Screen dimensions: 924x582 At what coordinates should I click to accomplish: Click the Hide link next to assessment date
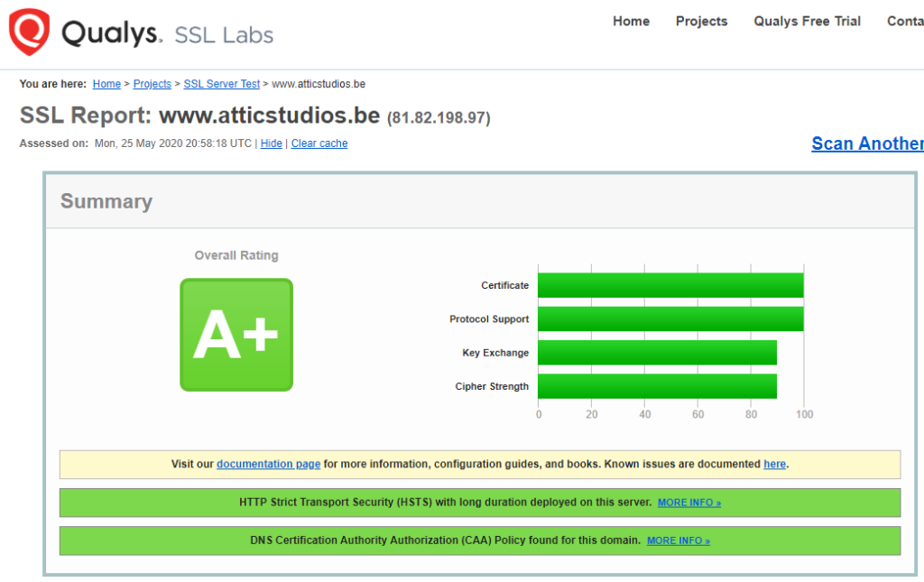[x=271, y=143]
